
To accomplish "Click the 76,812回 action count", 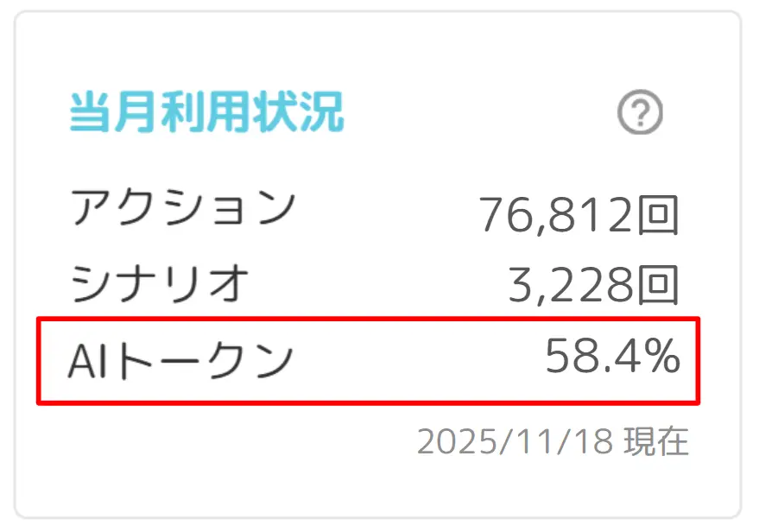I will coord(579,214).
